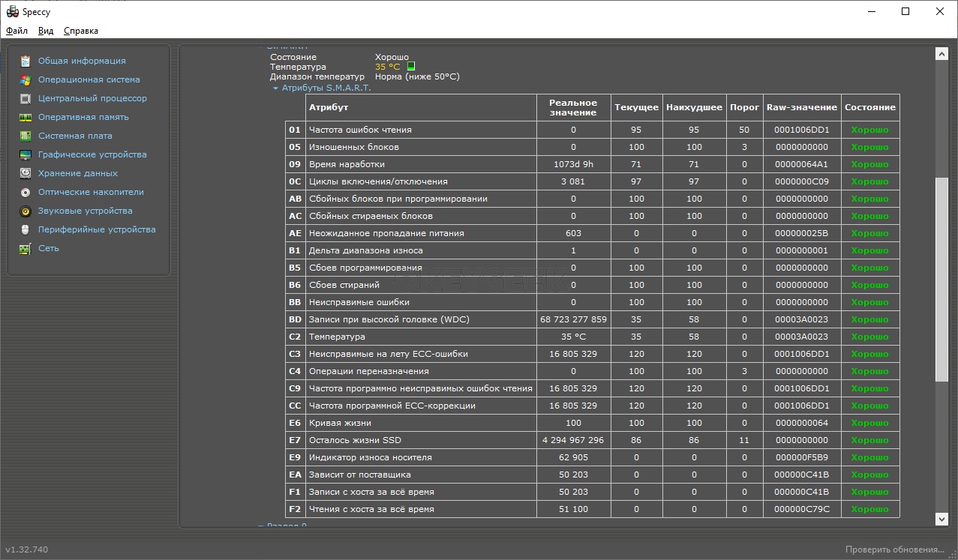
Task: Click the Оптические накопители disc icon
Action: tap(26, 192)
